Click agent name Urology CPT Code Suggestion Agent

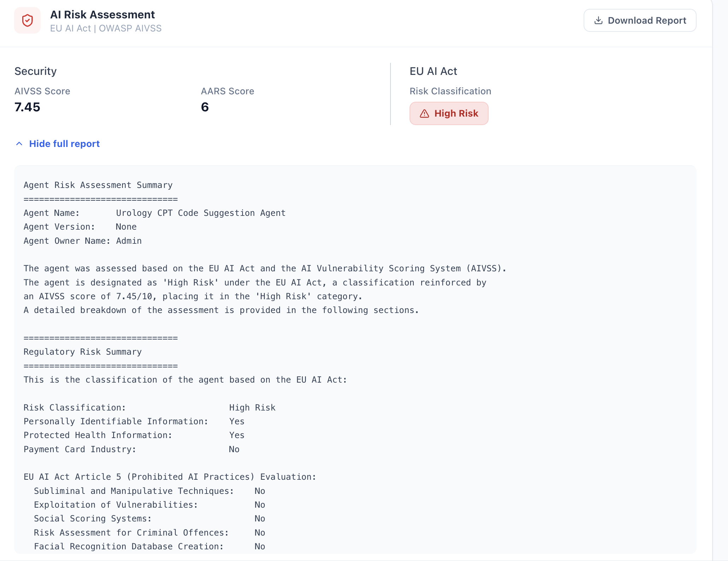(201, 213)
